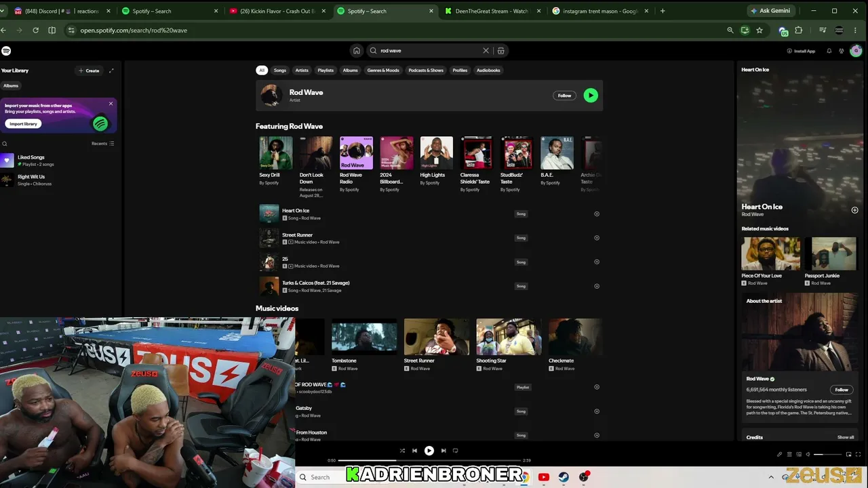Search within Your Library
Viewport: 868px width, 488px height.
(5, 144)
